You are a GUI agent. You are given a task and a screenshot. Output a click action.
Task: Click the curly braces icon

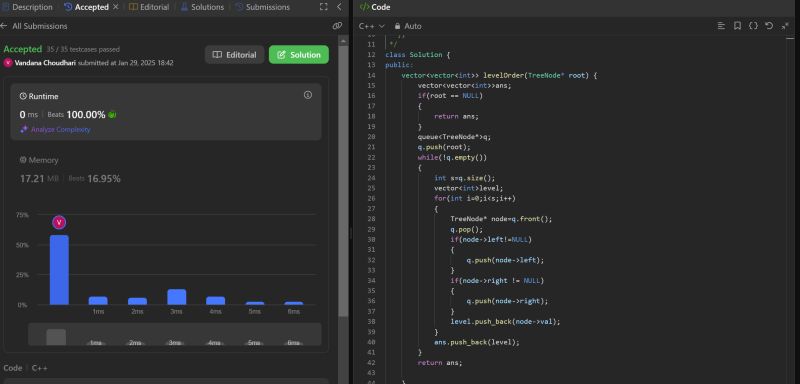point(753,26)
